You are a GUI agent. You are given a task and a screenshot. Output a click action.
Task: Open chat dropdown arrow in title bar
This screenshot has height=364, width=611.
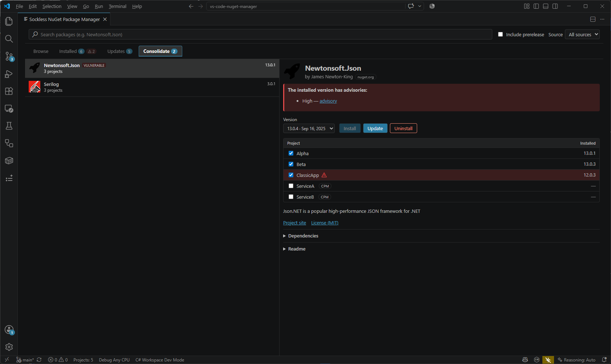(x=420, y=6)
